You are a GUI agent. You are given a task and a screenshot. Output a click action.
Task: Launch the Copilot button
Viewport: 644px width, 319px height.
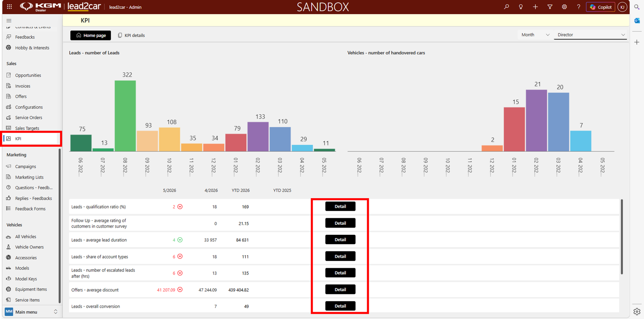click(x=601, y=7)
